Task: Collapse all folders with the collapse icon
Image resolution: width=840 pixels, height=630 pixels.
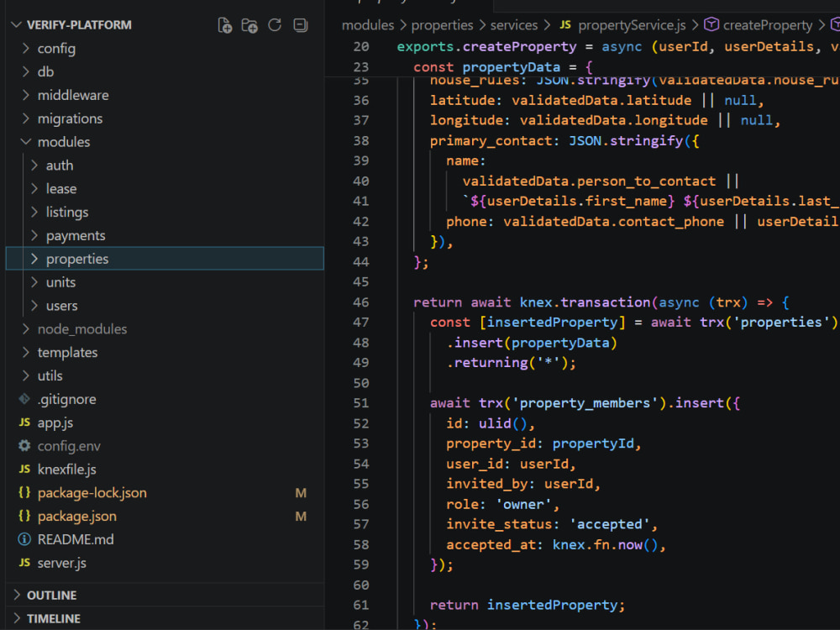Action: pyautogui.click(x=301, y=25)
